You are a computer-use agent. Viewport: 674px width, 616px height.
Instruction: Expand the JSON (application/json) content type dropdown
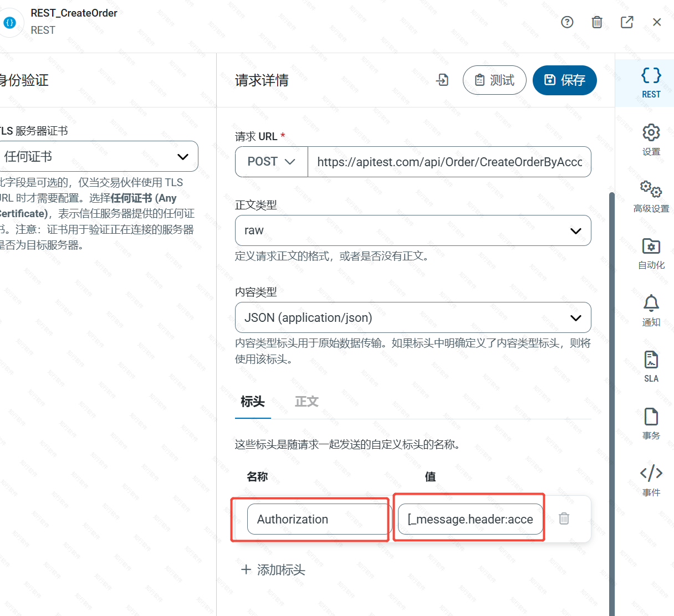coord(413,317)
